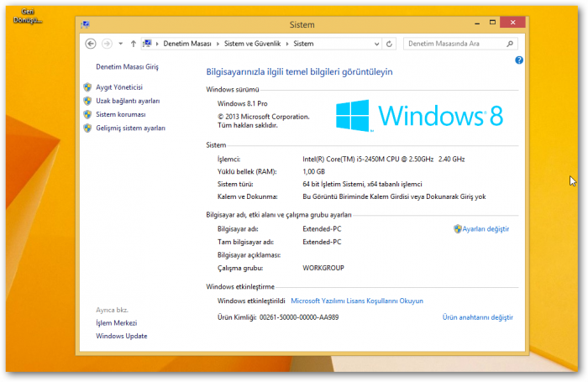The image size is (588, 382).
Task: Open Uzak bağlantı ayarları
Action: (128, 101)
